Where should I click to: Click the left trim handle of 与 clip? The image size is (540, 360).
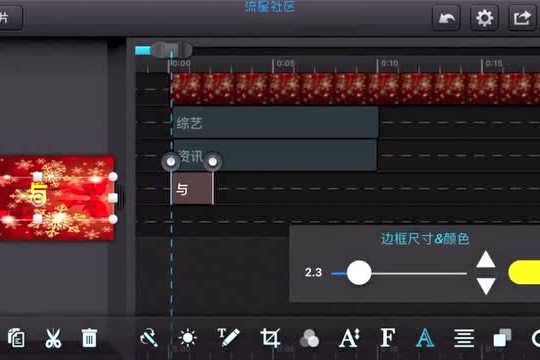pyautogui.click(x=171, y=161)
